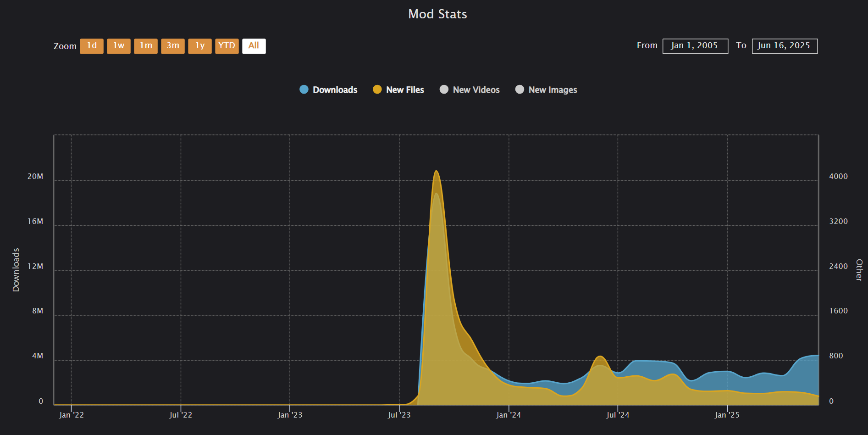Click the Jan '24 axis label
Screen dimensions: 868x435
pyautogui.click(x=509, y=415)
